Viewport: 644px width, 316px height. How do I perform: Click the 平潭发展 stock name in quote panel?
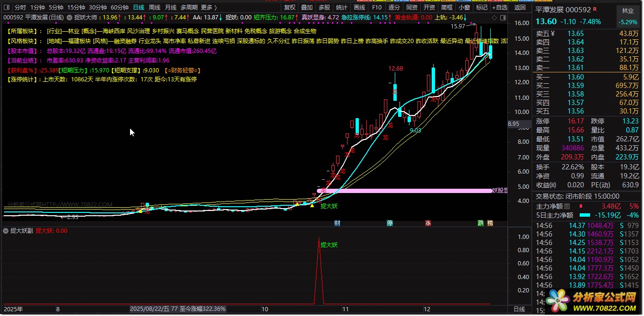click(549, 10)
